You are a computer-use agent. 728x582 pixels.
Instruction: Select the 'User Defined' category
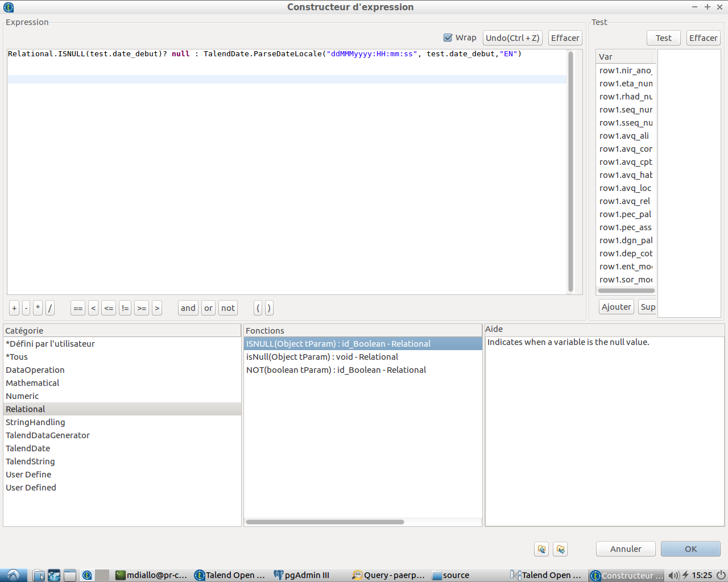pyautogui.click(x=122, y=488)
